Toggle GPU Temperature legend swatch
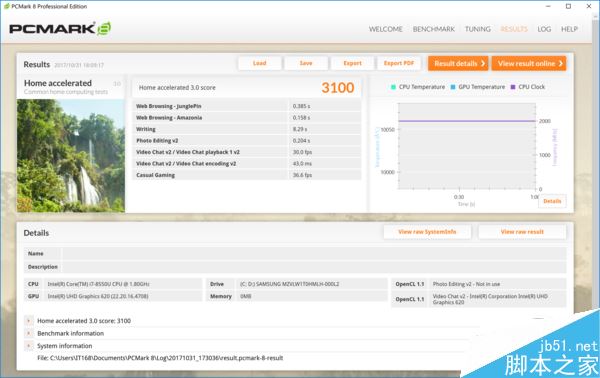600x378 pixels. [x=453, y=87]
